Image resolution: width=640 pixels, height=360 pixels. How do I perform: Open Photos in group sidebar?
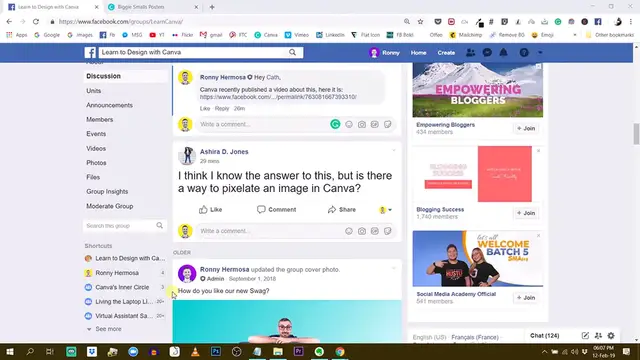click(x=96, y=162)
